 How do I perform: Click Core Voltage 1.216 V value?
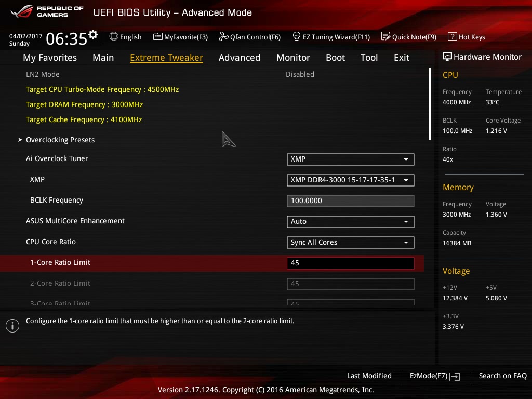[x=496, y=130]
